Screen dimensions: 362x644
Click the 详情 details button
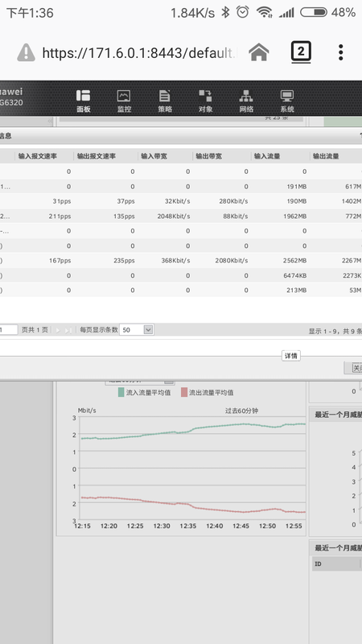point(291,356)
